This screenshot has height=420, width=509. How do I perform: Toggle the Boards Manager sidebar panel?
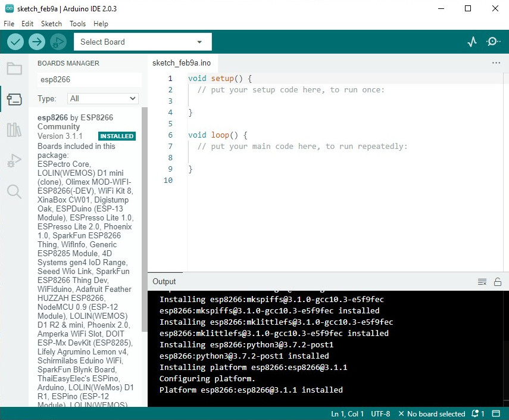tap(14, 99)
